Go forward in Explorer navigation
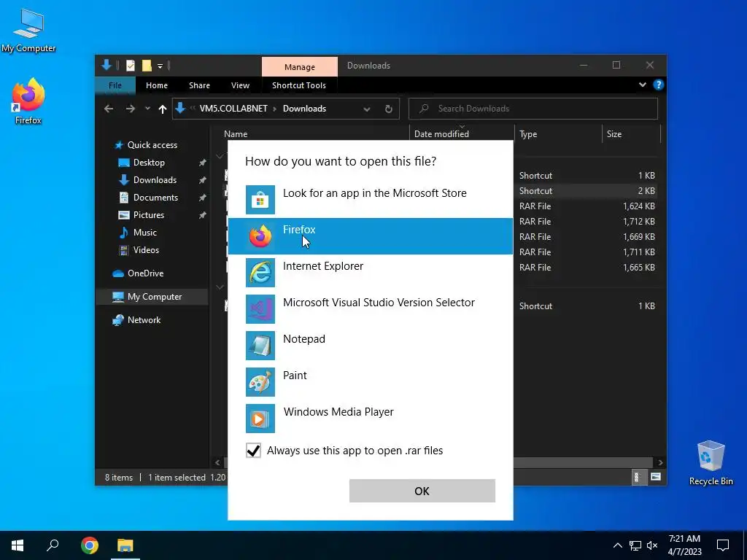Image resolution: width=747 pixels, height=560 pixels. (x=130, y=109)
